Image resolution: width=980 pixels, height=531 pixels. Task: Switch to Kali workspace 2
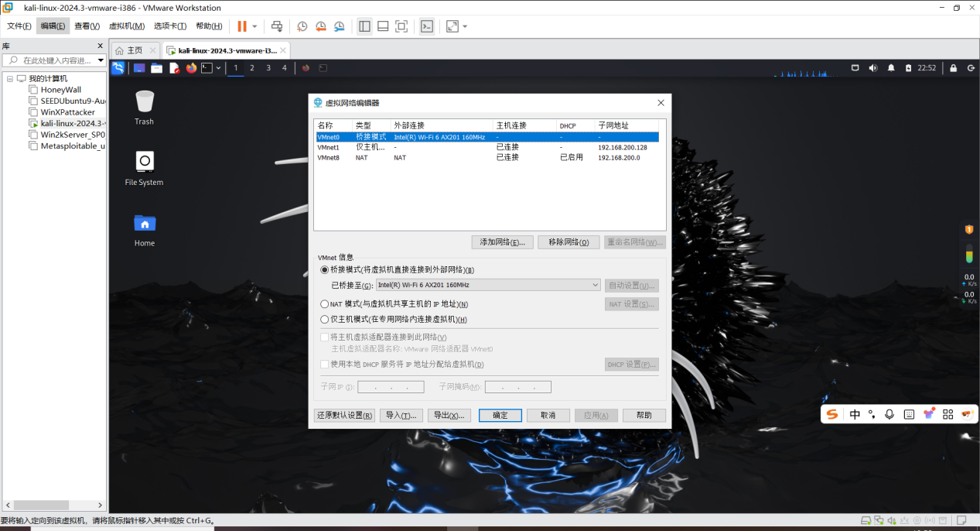(x=252, y=68)
